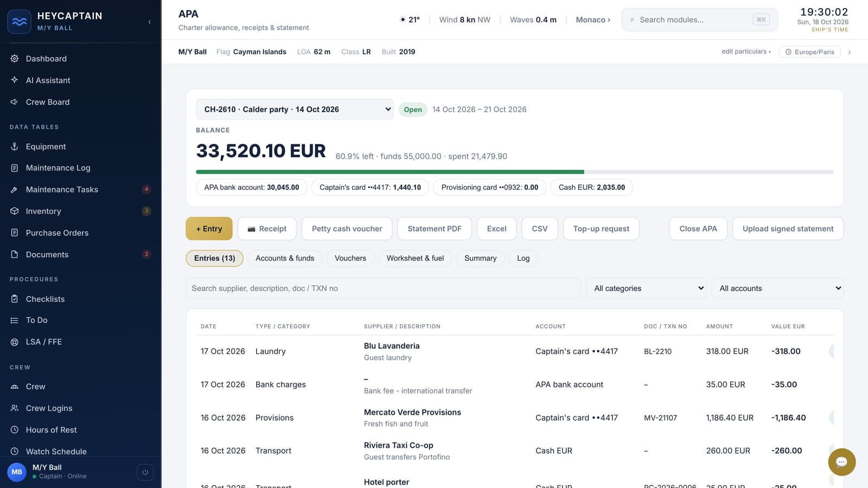Open the All accounts filter dropdown
The height and width of the screenshot is (488, 868).
tap(777, 288)
